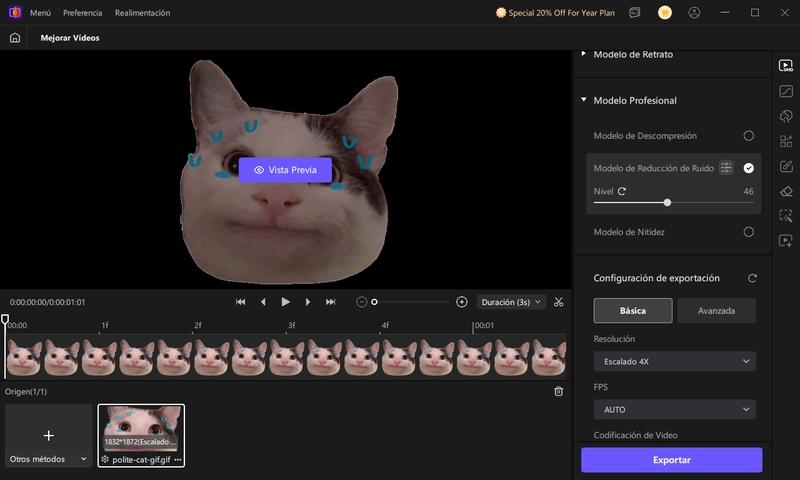Click the Exportar button
This screenshot has width=800, height=480.
click(x=671, y=460)
